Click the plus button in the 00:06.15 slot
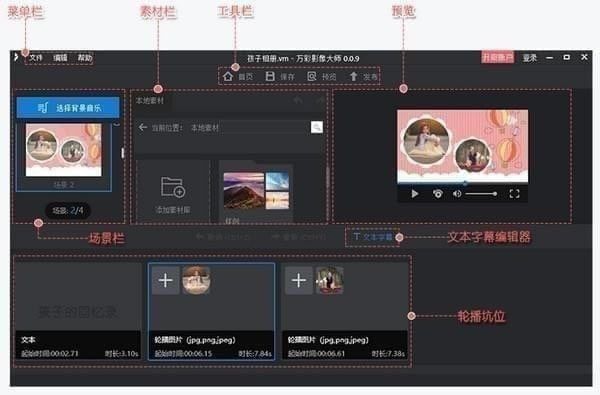This screenshot has width=600, height=395. pyautogui.click(x=165, y=281)
